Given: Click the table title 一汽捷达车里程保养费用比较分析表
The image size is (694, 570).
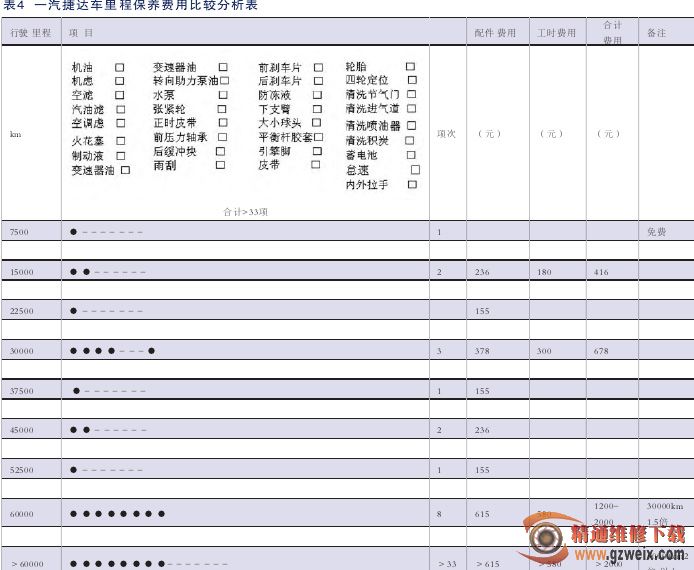Looking at the screenshot, I should (x=146, y=5).
